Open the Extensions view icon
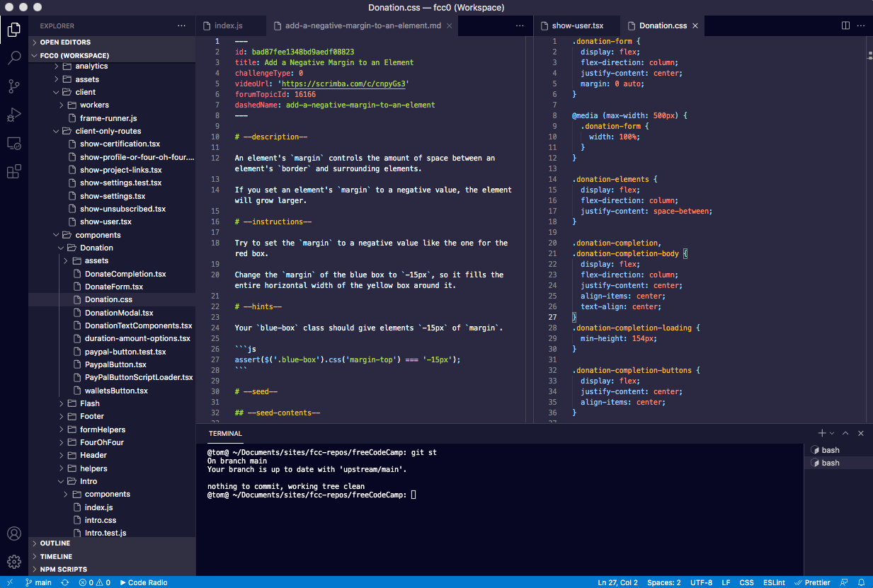The image size is (873, 588). coord(14,171)
